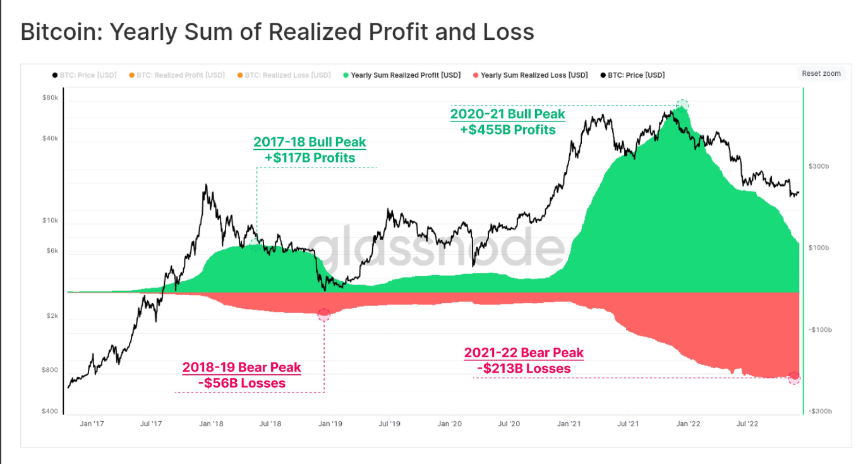Hide the Yearly Sum Realized Loss series label

click(x=534, y=75)
